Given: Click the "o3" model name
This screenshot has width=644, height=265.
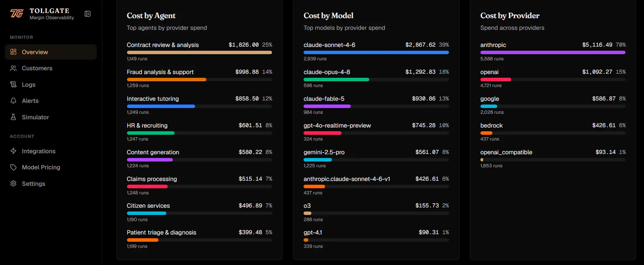Looking at the screenshot, I should click(x=307, y=206).
